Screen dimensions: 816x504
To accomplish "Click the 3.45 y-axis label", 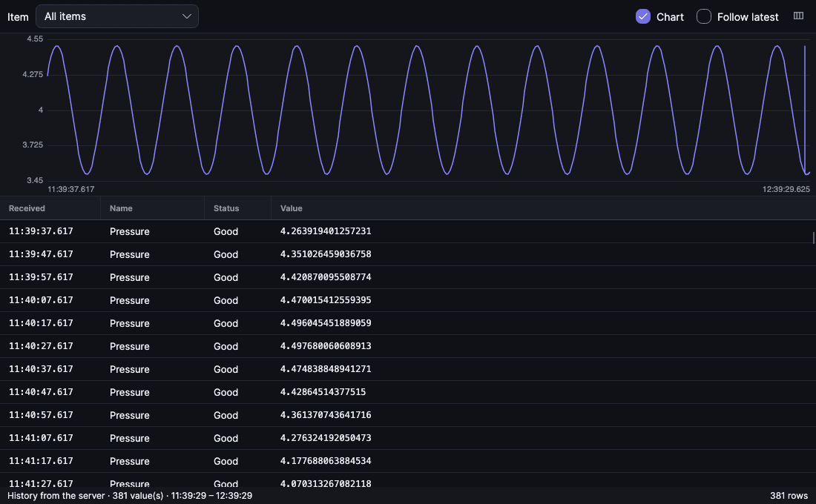I will (x=35, y=181).
